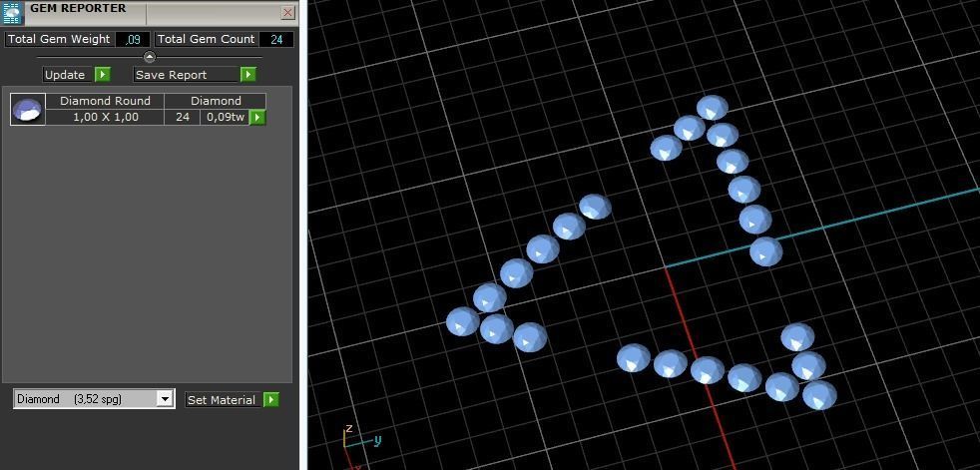Click the Save Report button
Image resolution: width=980 pixels, height=470 pixels.
click(187, 75)
